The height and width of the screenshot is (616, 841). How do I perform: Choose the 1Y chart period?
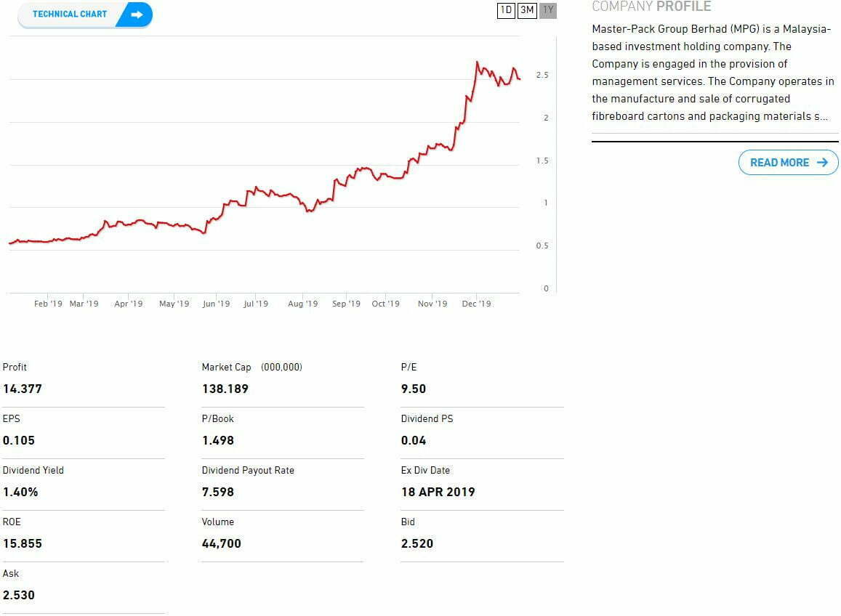point(548,10)
